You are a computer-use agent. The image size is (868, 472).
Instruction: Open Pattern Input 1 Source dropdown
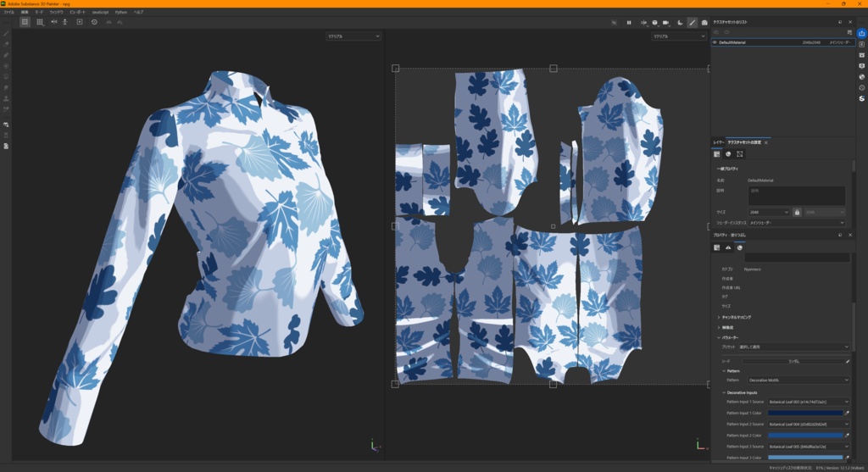(x=808, y=402)
